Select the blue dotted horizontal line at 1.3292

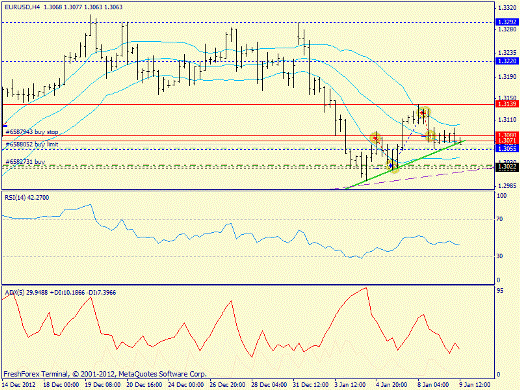pyautogui.click(x=248, y=22)
